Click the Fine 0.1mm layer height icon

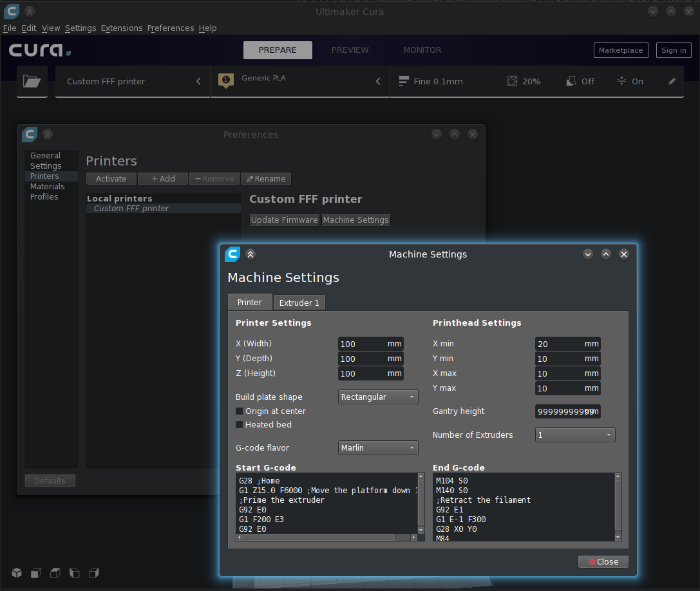(404, 80)
